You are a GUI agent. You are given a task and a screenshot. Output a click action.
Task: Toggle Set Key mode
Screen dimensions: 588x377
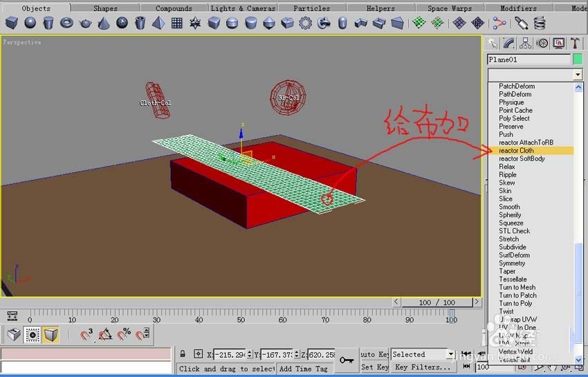pos(374,367)
